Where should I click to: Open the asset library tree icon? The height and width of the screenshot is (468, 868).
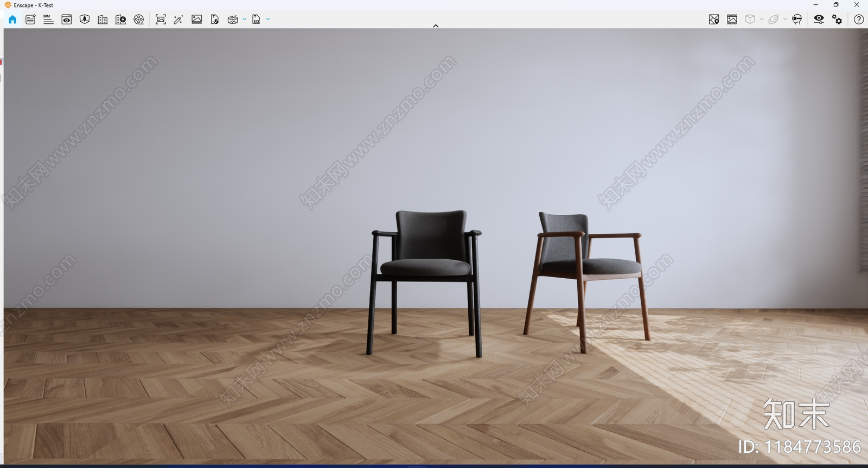tap(85, 20)
